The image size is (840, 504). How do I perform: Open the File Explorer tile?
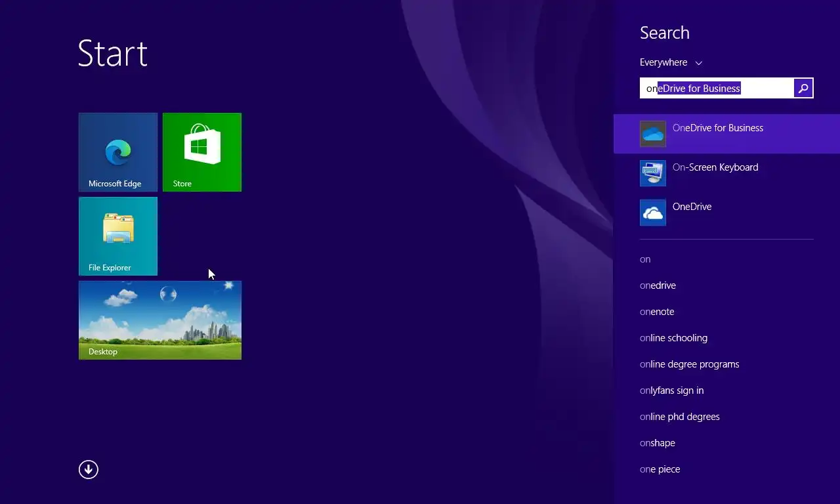pyautogui.click(x=118, y=236)
